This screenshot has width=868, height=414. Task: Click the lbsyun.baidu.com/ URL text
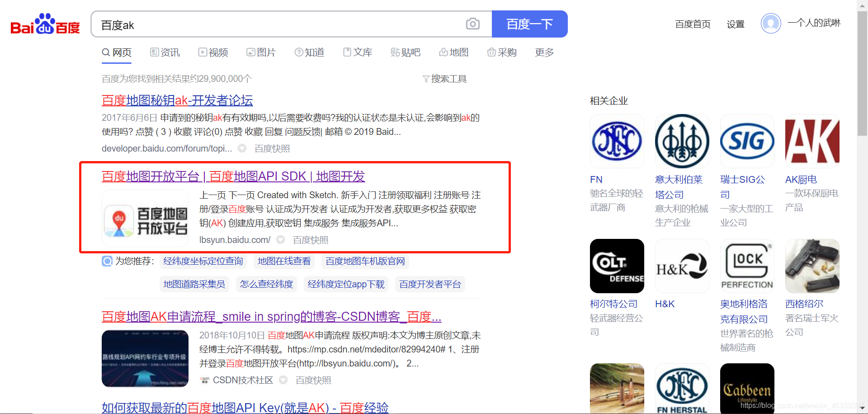(235, 240)
